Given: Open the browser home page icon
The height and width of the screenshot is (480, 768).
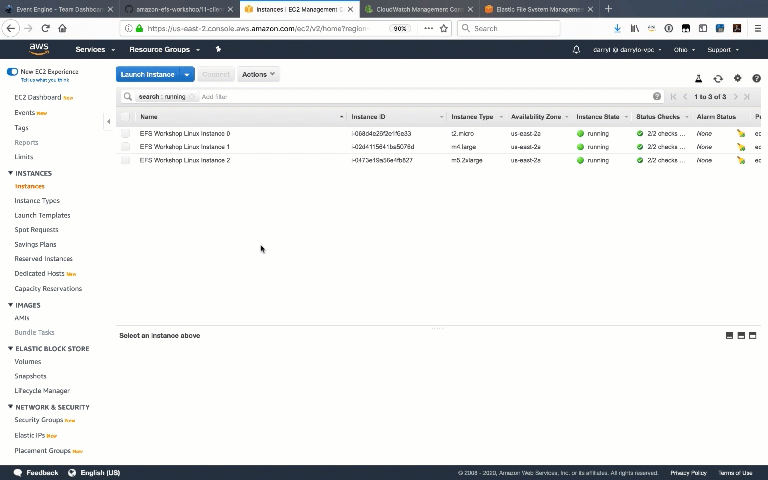Looking at the screenshot, I should [x=62, y=28].
